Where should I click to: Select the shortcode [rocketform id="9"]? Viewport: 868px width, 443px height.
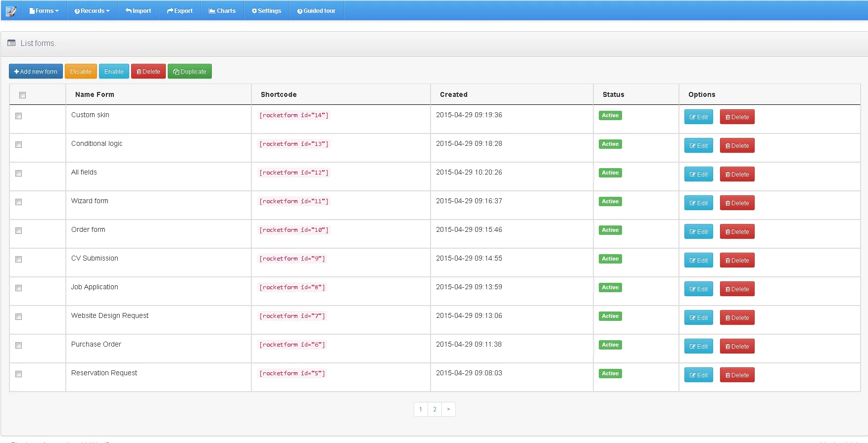pyautogui.click(x=292, y=259)
